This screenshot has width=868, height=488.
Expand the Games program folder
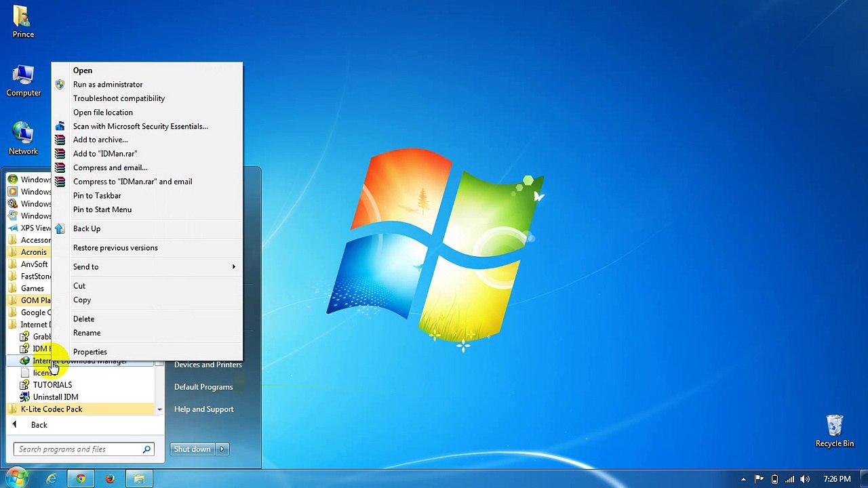tap(29, 288)
